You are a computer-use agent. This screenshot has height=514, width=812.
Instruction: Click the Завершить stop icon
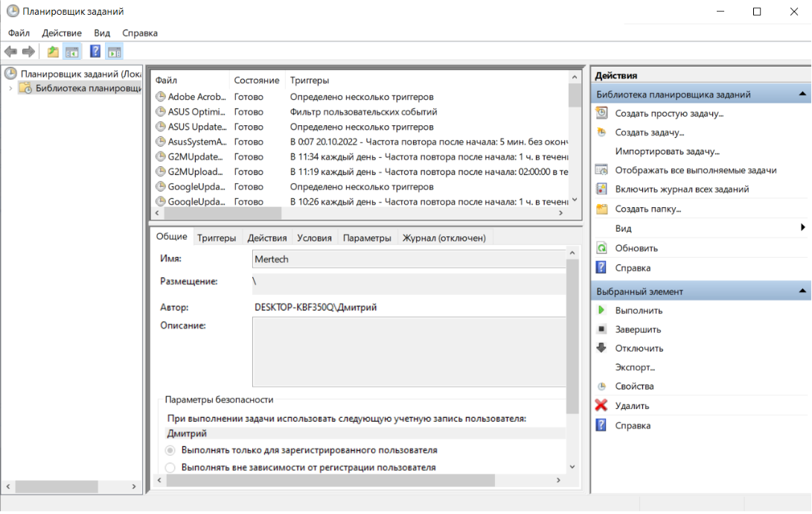tap(601, 329)
